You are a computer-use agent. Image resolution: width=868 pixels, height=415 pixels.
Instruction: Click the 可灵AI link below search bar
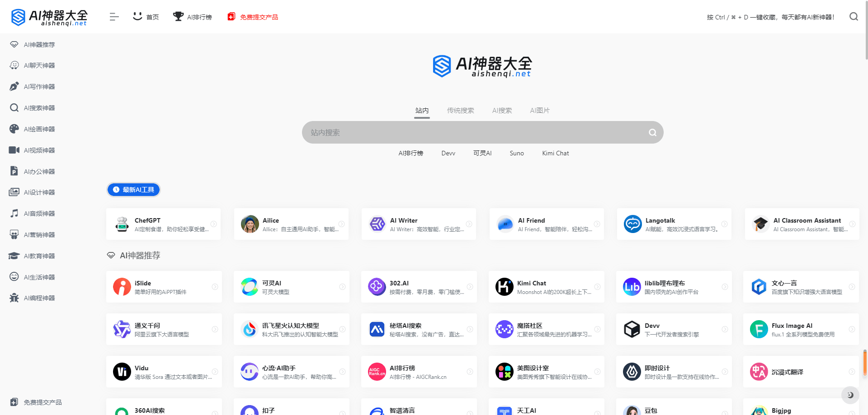(x=482, y=154)
